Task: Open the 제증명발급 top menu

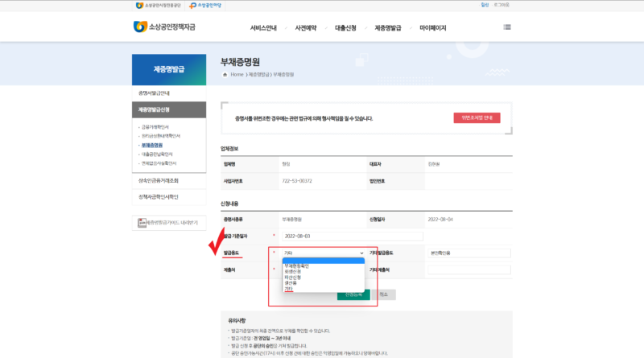Action: 388,28
